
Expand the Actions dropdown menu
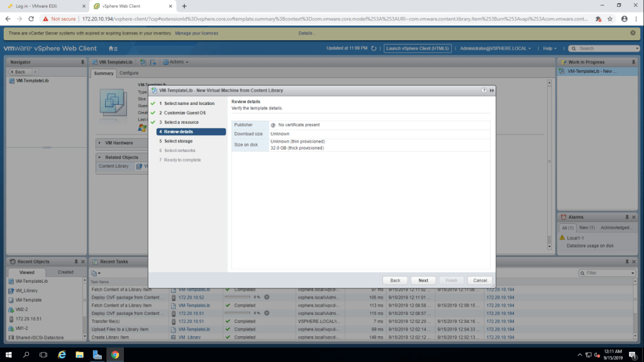click(x=175, y=62)
